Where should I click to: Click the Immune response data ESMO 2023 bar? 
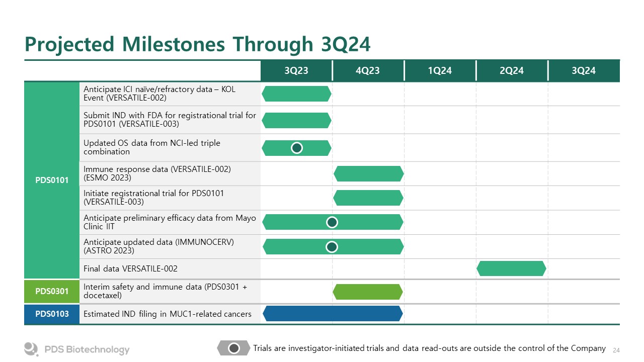(369, 173)
